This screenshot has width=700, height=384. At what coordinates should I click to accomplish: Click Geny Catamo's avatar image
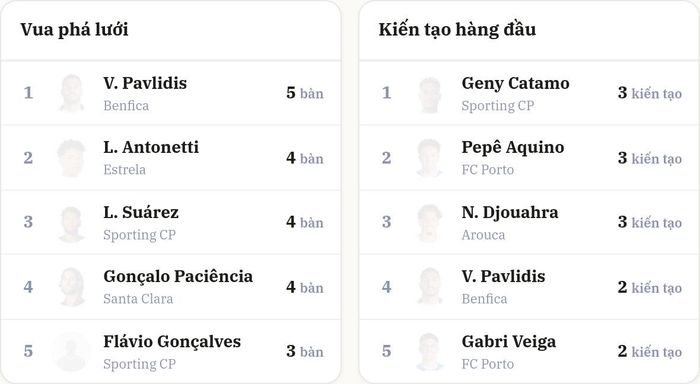click(430, 93)
